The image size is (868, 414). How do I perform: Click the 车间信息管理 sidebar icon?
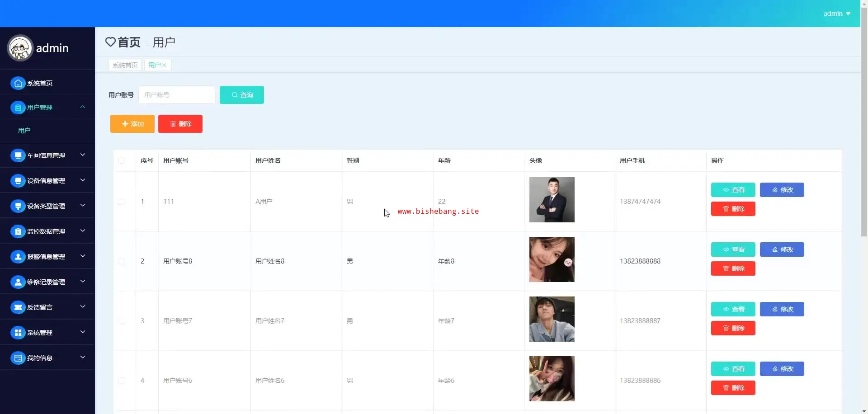click(18, 155)
